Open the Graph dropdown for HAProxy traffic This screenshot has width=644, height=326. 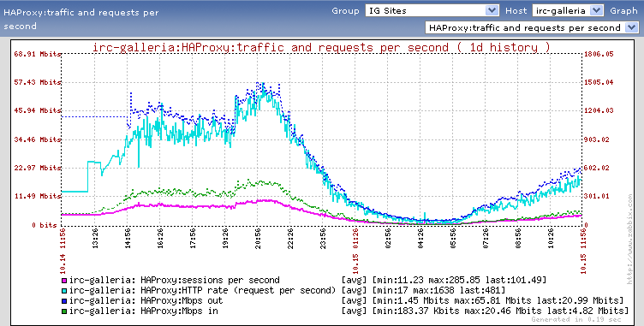pyautogui.click(x=532, y=27)
